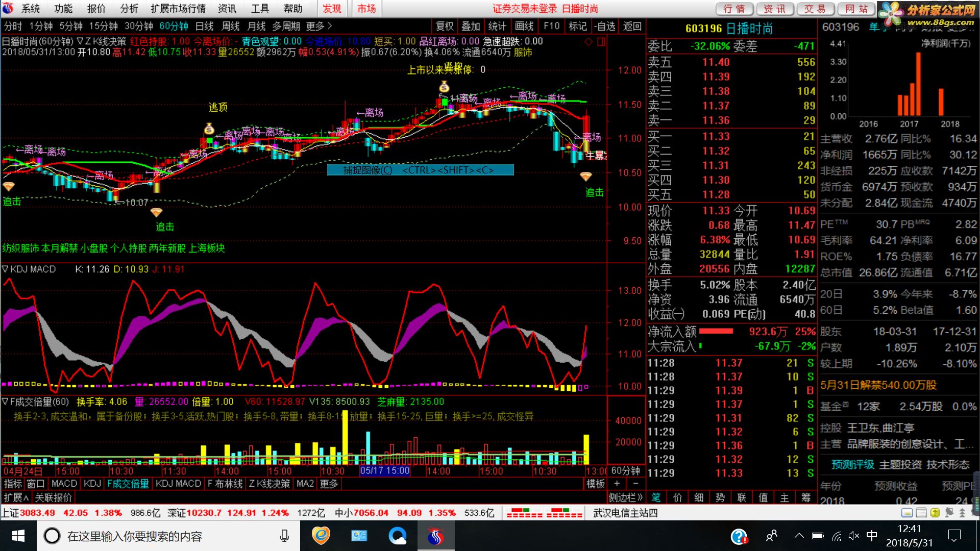Select the F布林线 indicator tab
The width and height of the screenshot is (980, 551).
[x=225, y=484]
